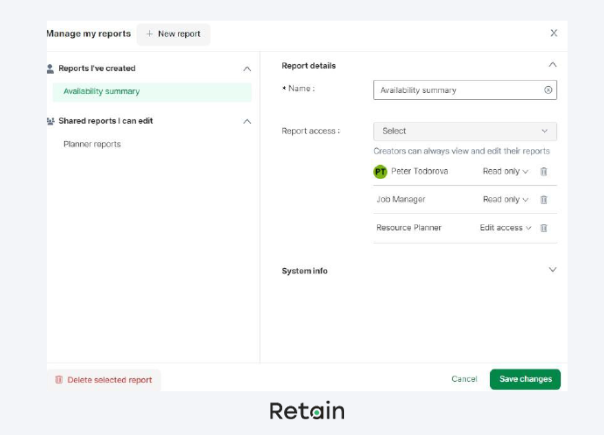Viewport: 604px width, 435px height.
Task: Change Job Manager's Read only permission
Action: pos(505,199)
